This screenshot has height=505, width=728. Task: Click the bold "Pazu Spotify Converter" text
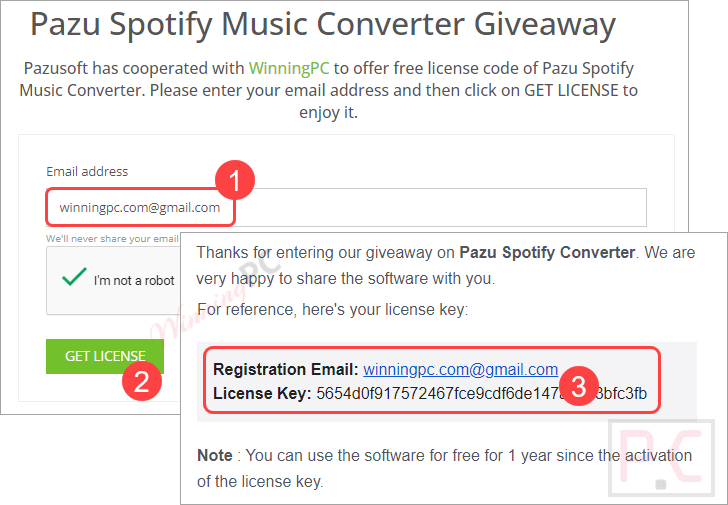tap(547, 252)
